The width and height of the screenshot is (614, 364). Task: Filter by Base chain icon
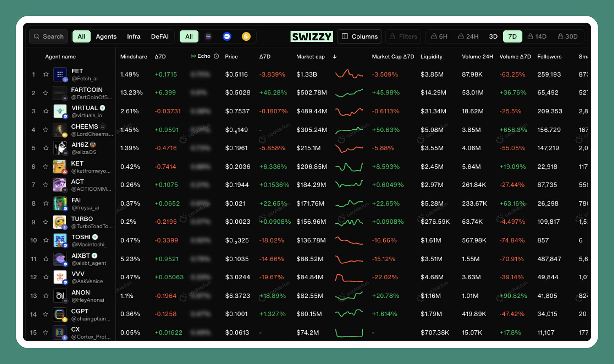click(227, 37)
